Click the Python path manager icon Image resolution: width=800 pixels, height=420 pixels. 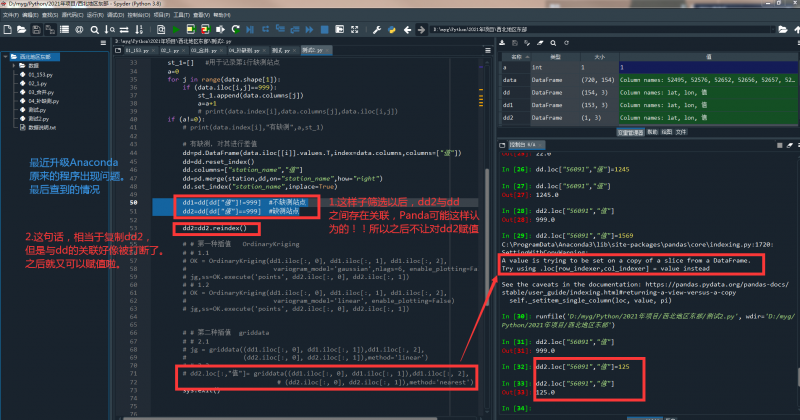click(x=392, y=30)
